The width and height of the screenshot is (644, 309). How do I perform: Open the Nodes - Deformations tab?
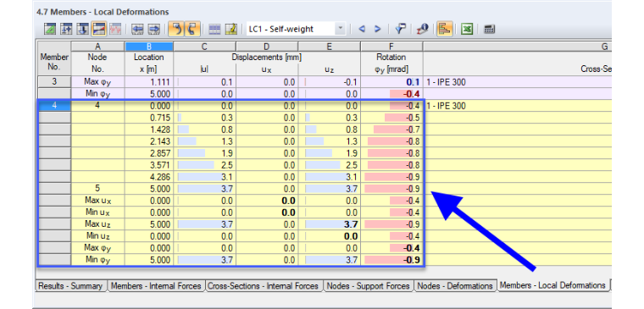(x=455, y=286)
